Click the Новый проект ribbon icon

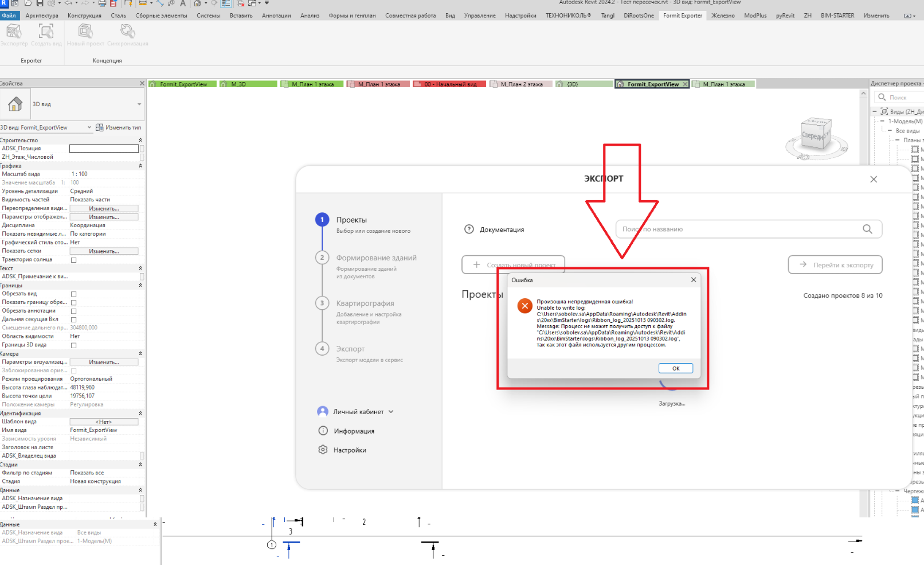85,30
